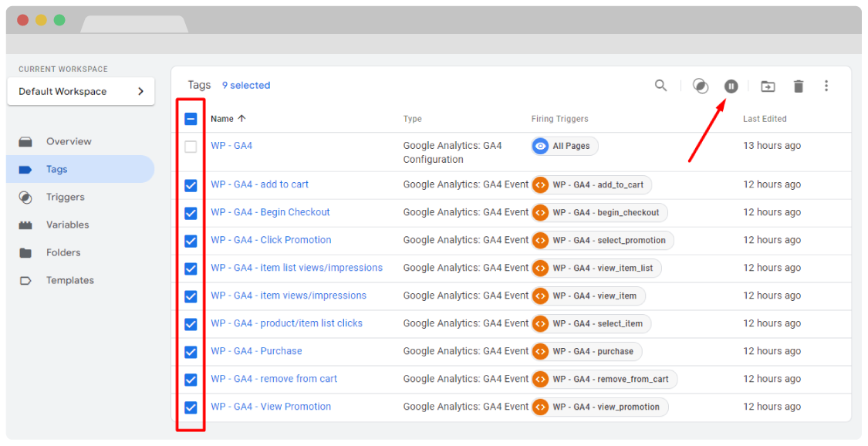Click the WP - GA4 - purchase trigger chip
Screen dimensions: 868x446
pyautogui.click(x=586, y=351)
